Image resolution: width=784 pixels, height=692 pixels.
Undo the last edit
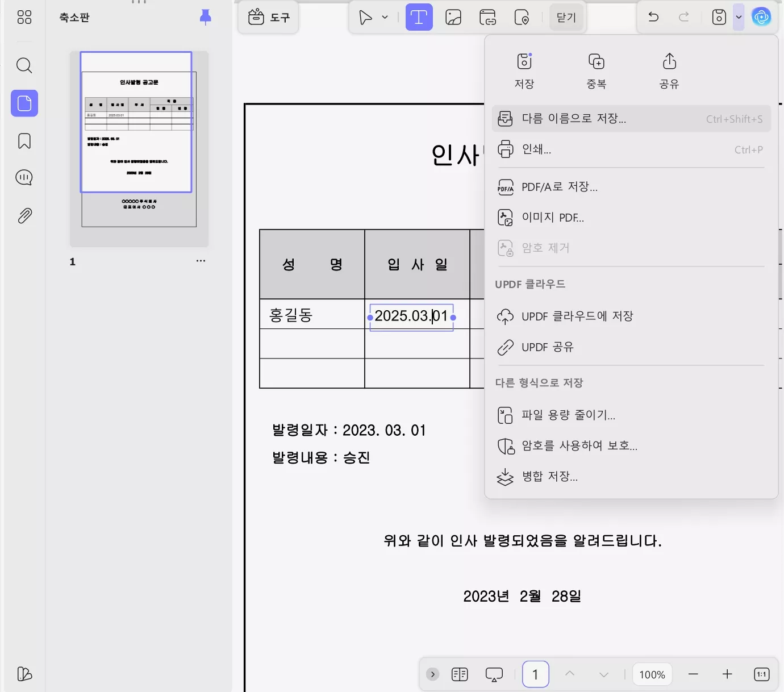pos(653,17)
